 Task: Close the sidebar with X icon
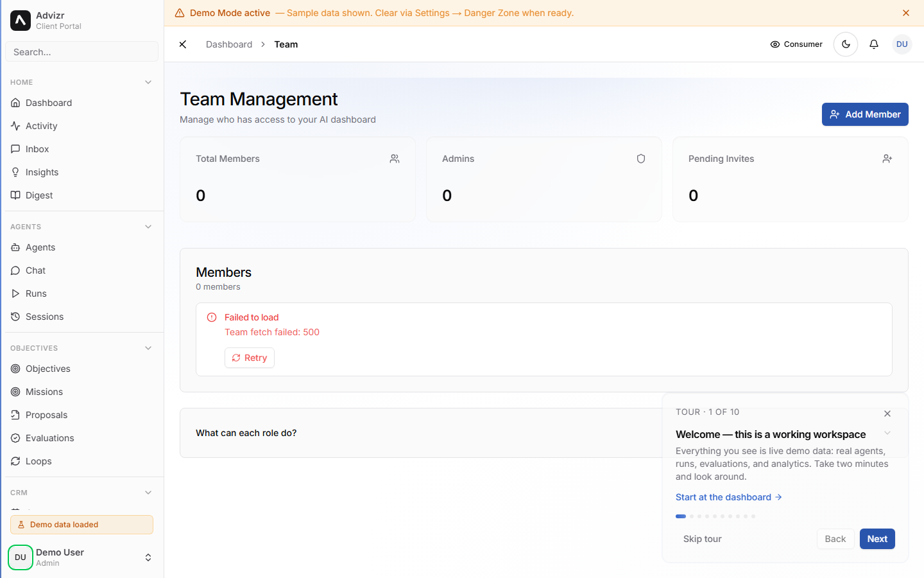pyautogui.click(x=183, y=44)
